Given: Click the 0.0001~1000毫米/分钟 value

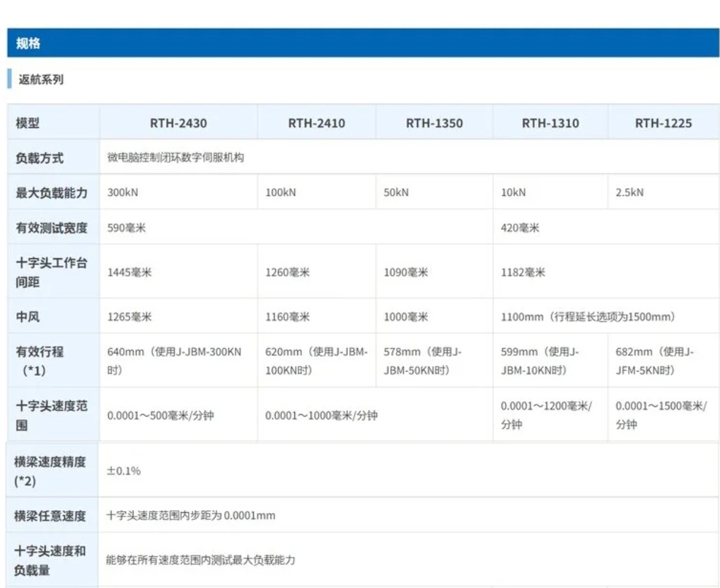Looking at the screenshot, I should [x=321, y=415].
